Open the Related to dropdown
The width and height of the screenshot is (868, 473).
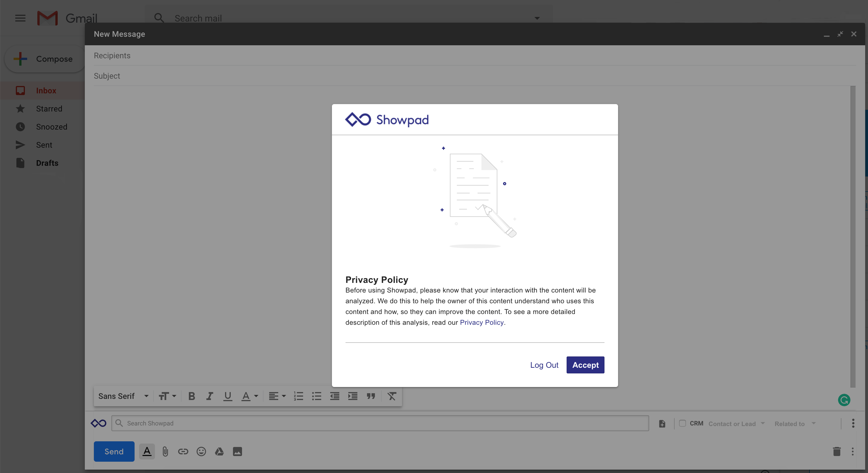coord(794,424)
